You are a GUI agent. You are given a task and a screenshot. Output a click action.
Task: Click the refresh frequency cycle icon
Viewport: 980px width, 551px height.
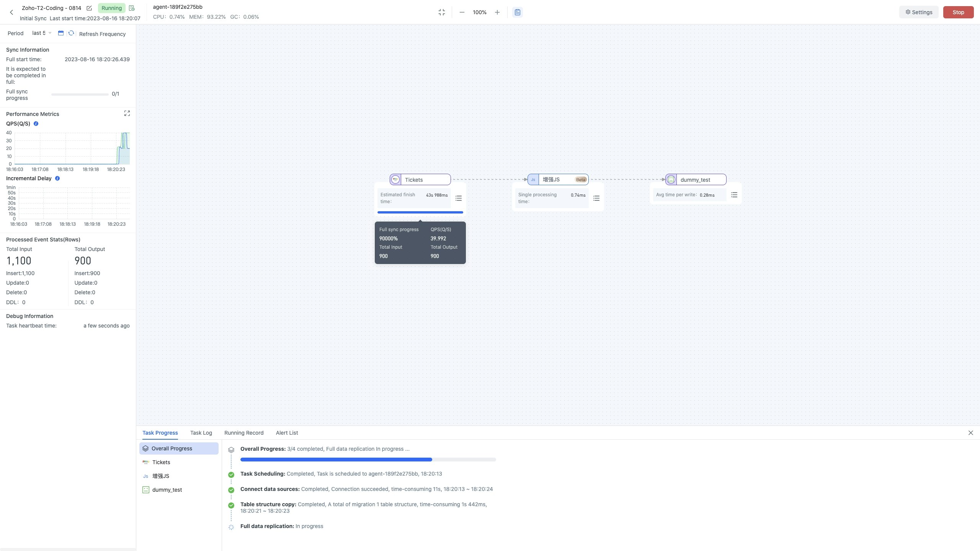click(x=71, y=33)
